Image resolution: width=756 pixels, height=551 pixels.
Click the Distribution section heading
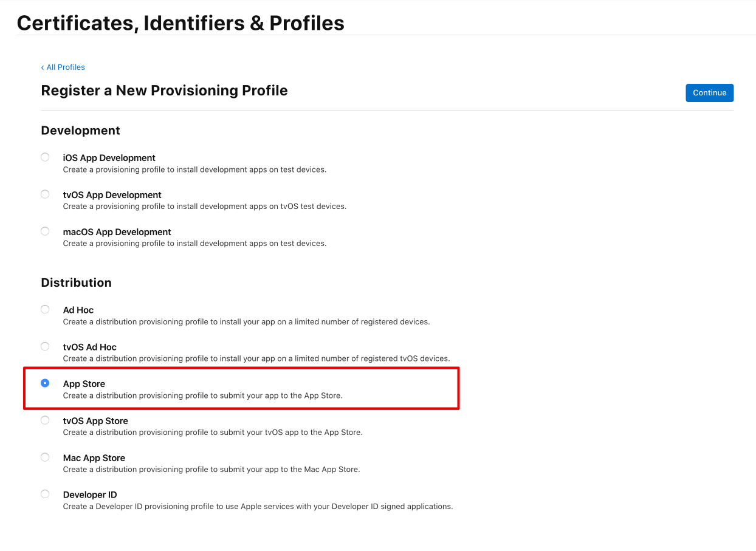coord(76,282)
